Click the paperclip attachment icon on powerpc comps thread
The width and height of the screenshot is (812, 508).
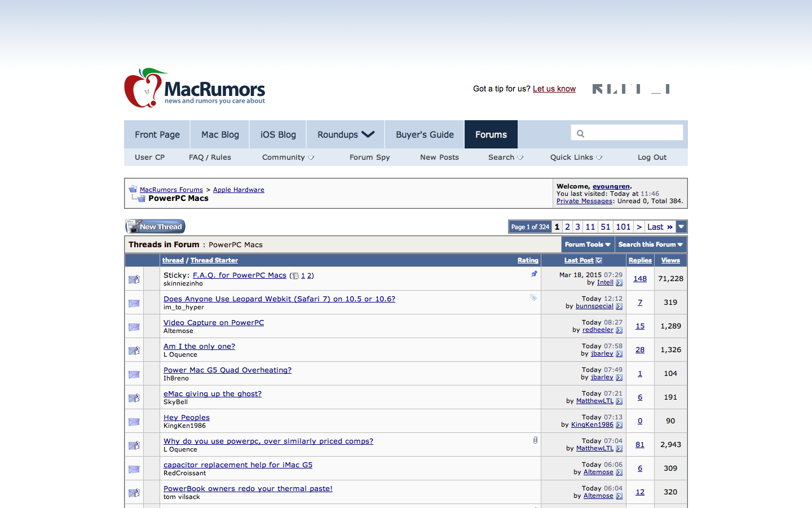(535, 440)
